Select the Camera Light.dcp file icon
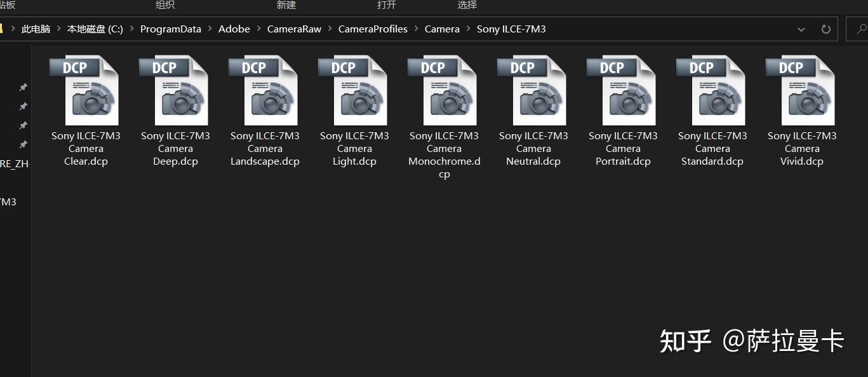 click(x=353, y=90)
